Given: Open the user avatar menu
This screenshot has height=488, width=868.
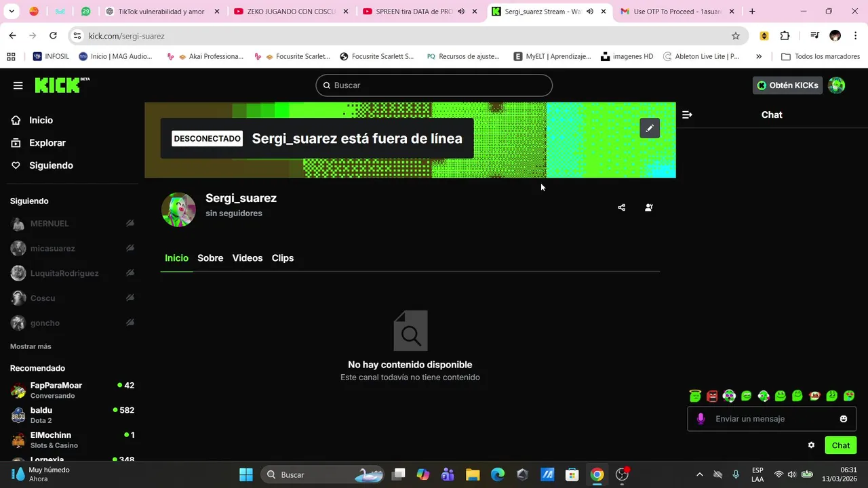Looking at the screenshot, I should [837, 85].
